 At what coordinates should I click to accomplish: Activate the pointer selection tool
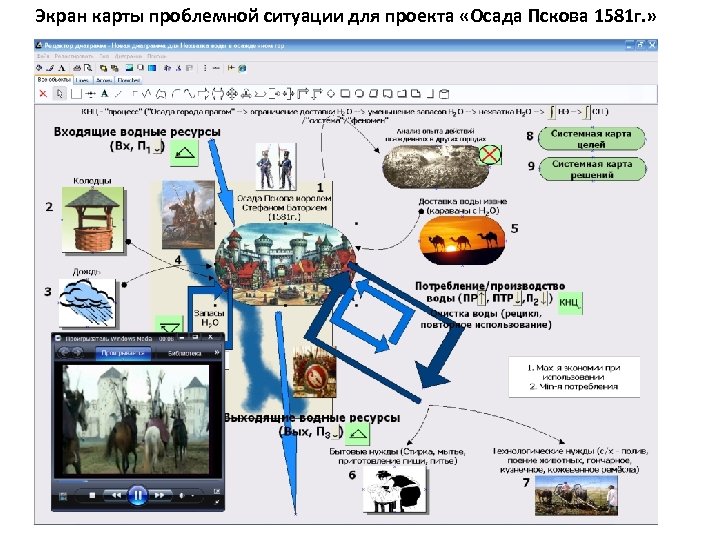(x=59, y=94)
